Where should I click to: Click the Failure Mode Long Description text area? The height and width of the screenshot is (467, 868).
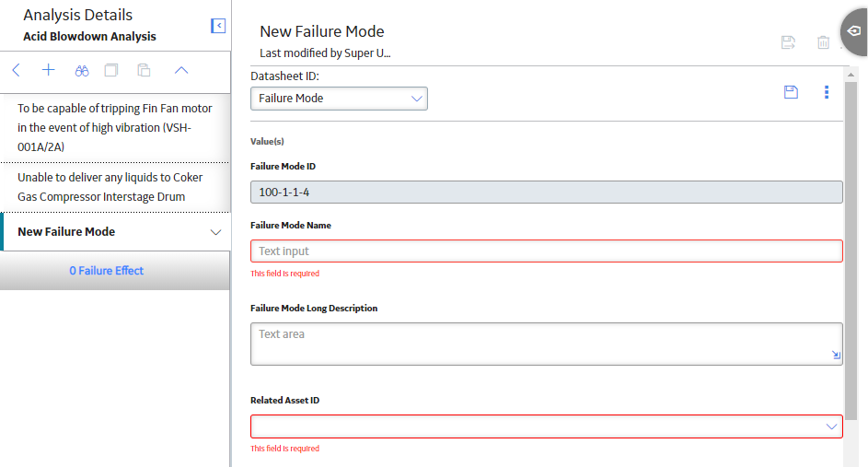coord(547,344)
